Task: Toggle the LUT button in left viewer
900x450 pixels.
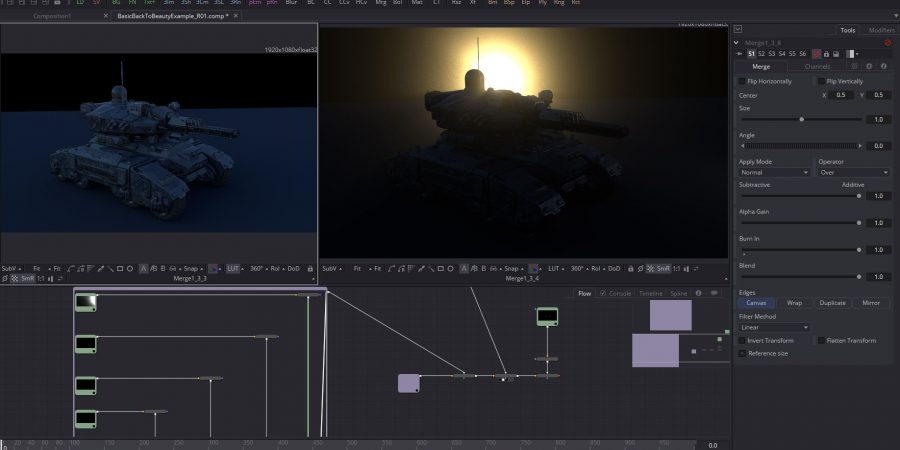Action: (233, 268)
